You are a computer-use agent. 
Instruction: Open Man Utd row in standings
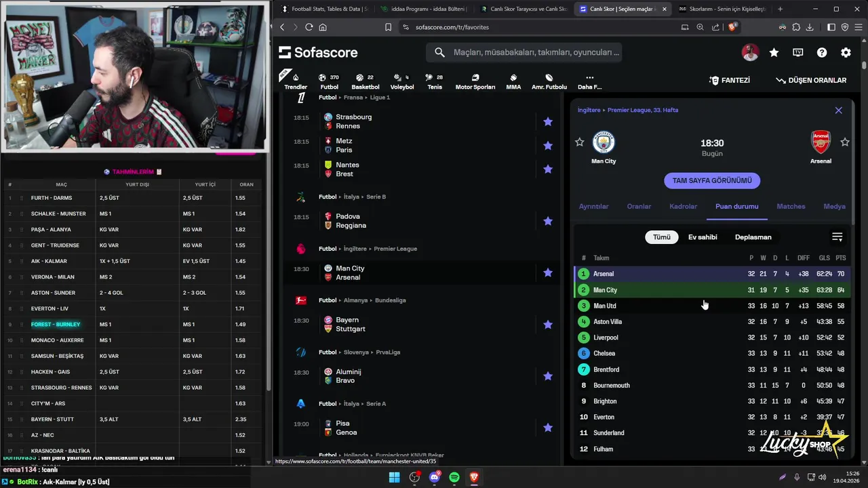(712, 306)
